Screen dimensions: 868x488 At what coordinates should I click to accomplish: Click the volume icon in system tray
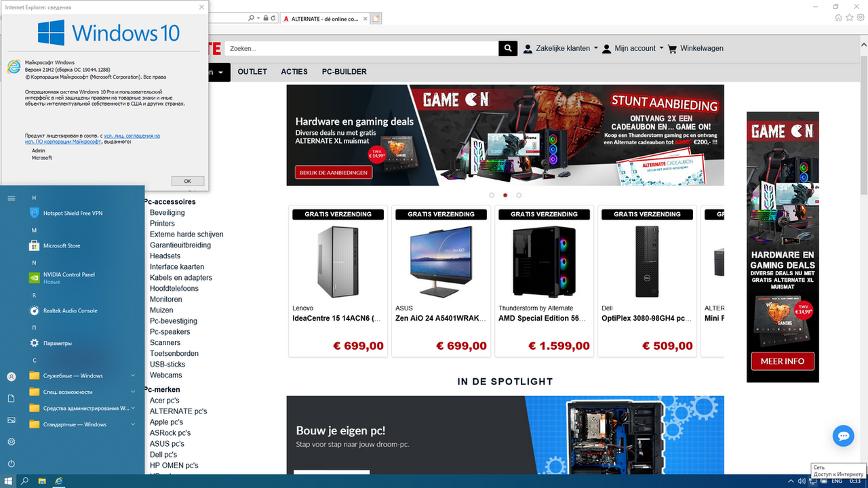pos(803,481)
